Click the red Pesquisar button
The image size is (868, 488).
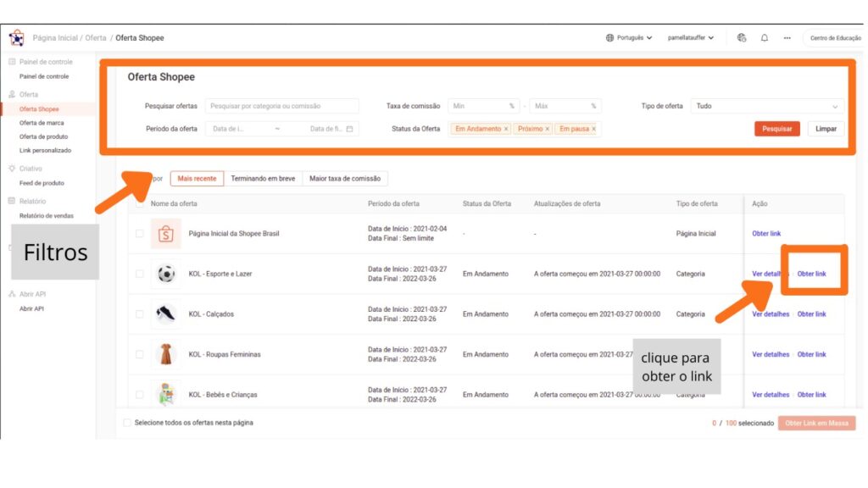click(776, 129)
